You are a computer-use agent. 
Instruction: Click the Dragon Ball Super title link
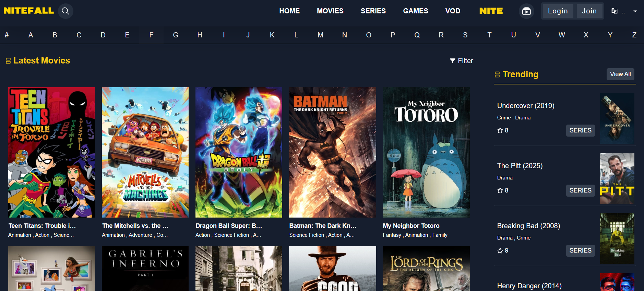point(229,226)
